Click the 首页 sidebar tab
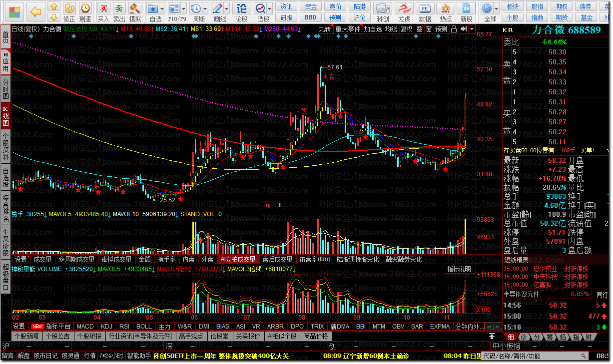613x364 pixels. click(5, 37)
